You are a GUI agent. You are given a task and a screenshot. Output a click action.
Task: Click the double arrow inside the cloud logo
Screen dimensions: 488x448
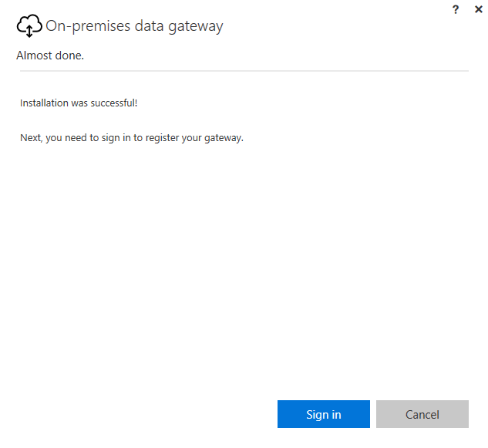(29, 31)
